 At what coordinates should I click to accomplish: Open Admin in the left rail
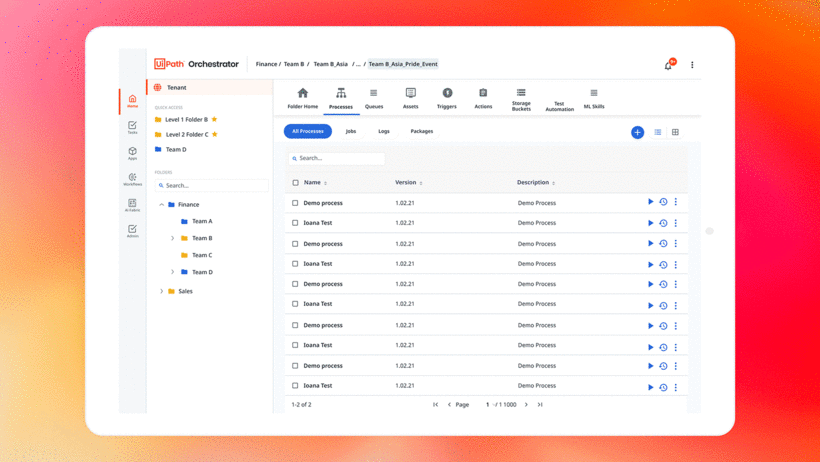[132, 231]
